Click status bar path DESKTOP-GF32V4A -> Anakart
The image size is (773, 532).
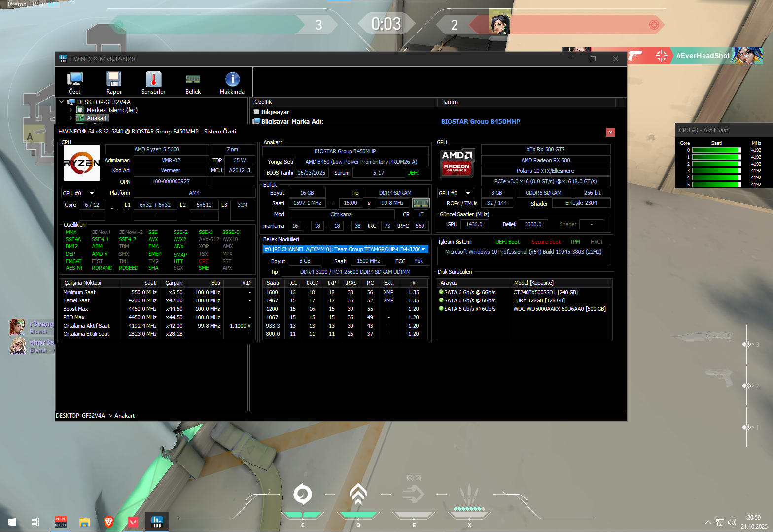point(95,416)
